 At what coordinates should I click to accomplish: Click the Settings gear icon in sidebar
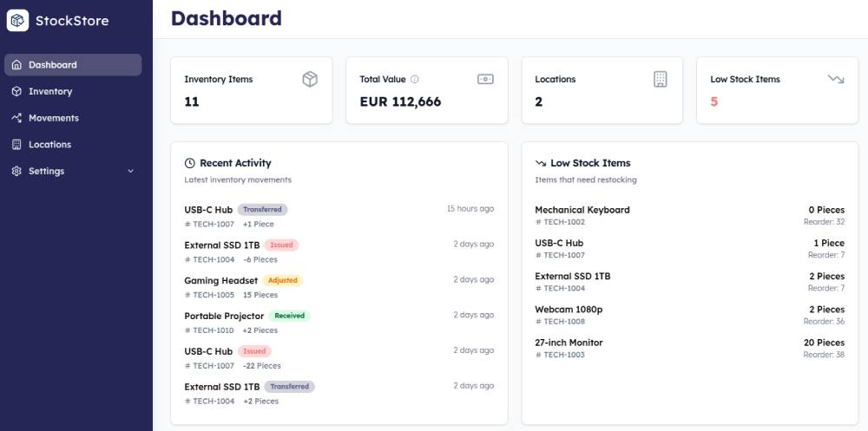click(16, 171)
